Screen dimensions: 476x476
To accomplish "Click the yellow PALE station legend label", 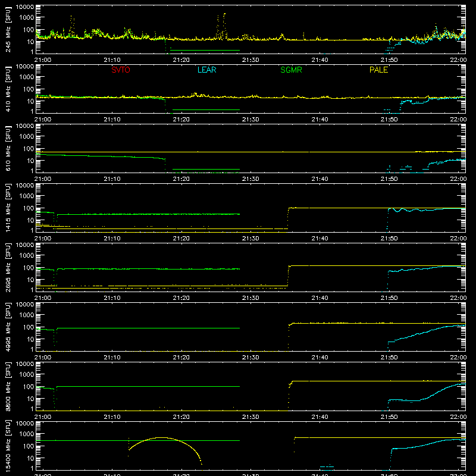I will pyautogui.click(x=378, y=70).
